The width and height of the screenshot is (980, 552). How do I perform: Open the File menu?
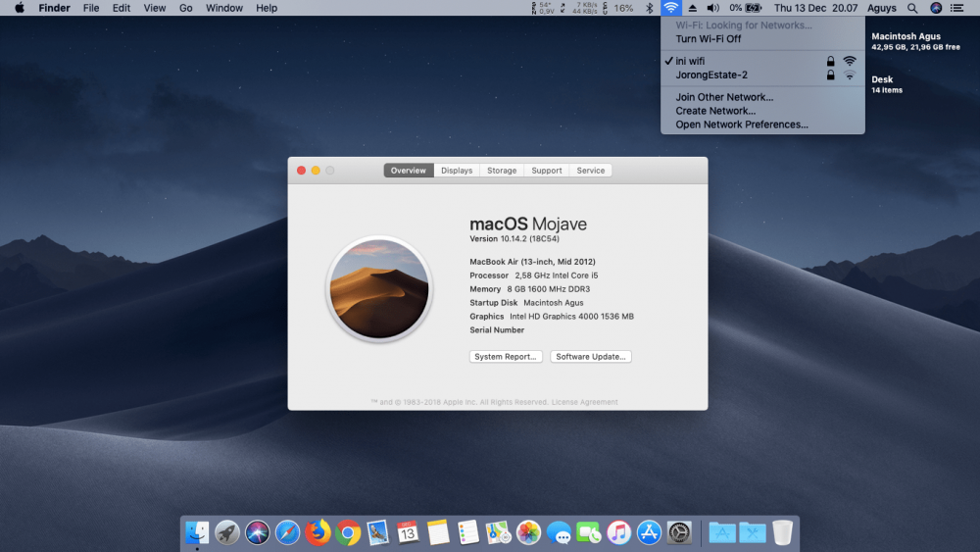point(91,8)
